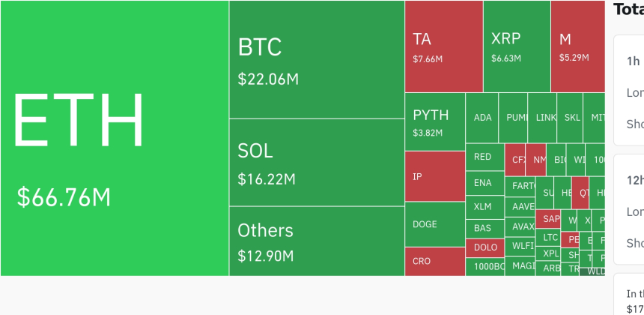Select the PYTH $3.82M tile

[434, 121]
